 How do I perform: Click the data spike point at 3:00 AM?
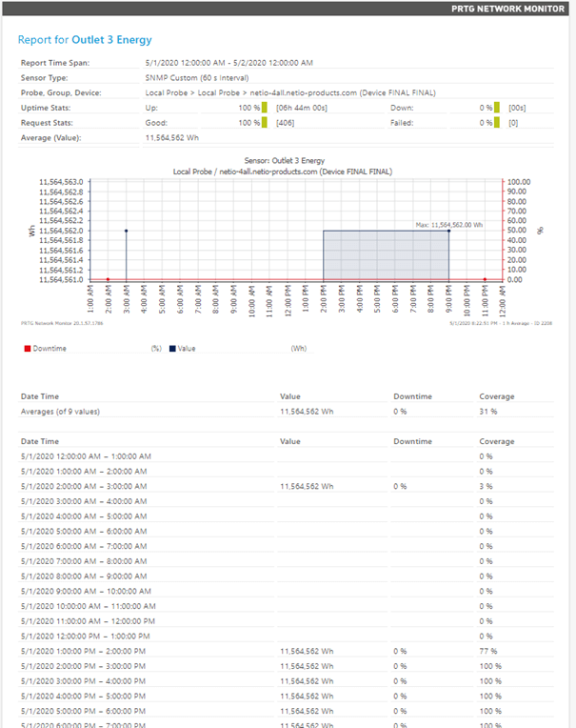[x=126, y=231]
